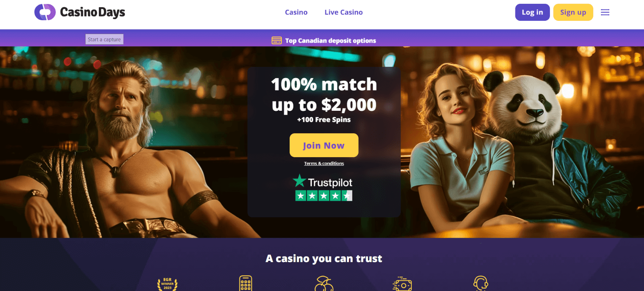Click the EGR Winner 2023 badge
The width and height of the screenshot is (644, 291).
click(x=167, y=284)
